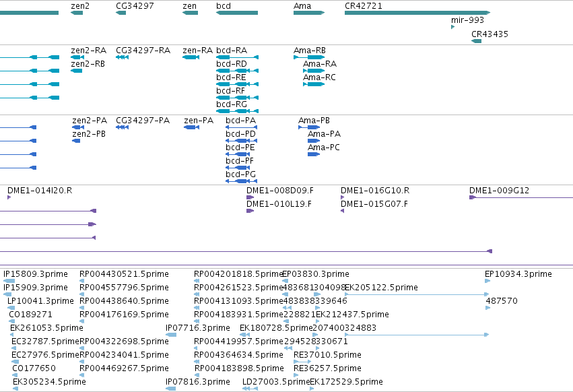Select protein zen2-PA
The height and width of the screenshot is (392, 573).
[78, 127]
